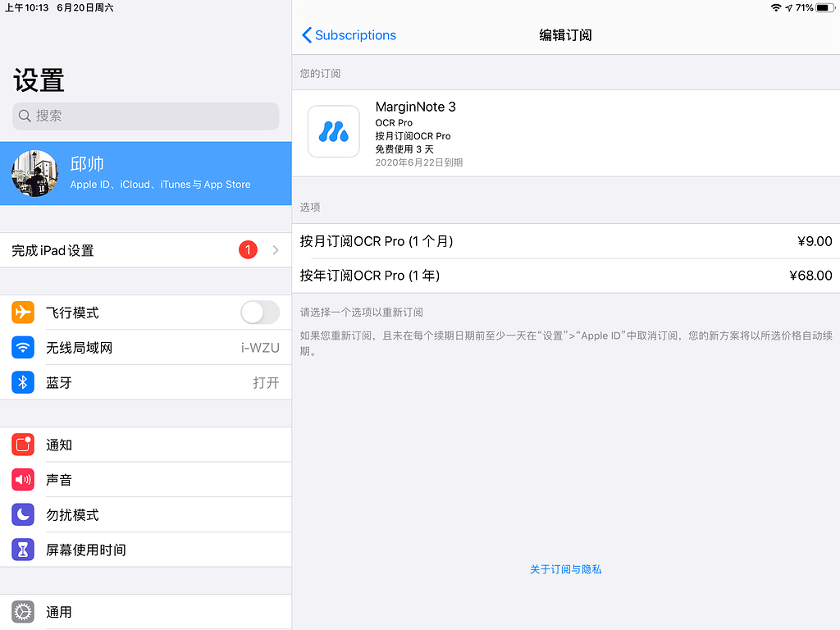Select the 蓝牙 Bluetooth settings icon
The height and width of the screenshot is (630, 840).
22,382
